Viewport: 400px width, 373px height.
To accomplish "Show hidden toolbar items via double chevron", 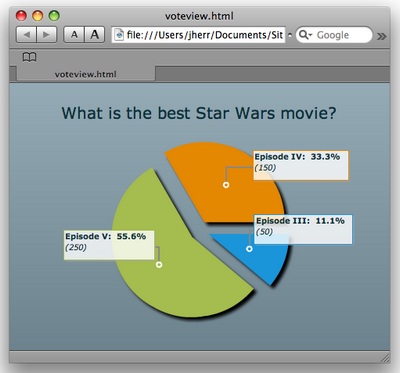I will point(382,36).
